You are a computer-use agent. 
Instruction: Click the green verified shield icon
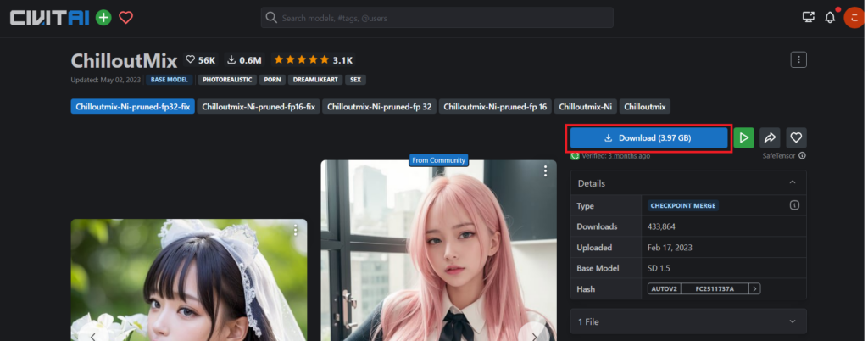click(x=576, y=156)
